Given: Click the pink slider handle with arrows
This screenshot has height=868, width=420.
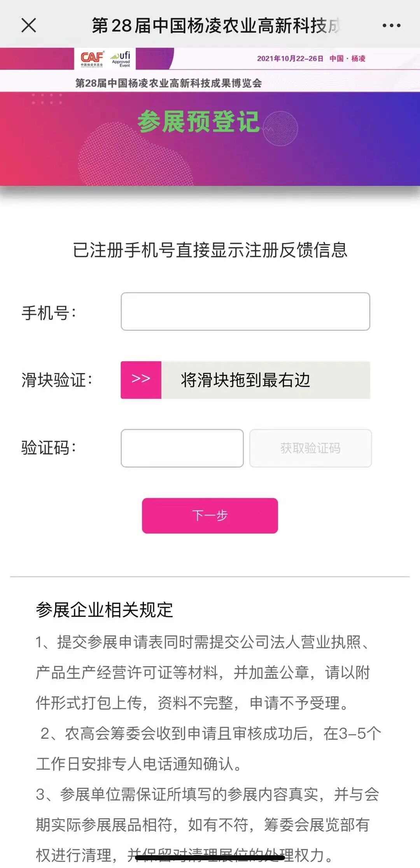Looking at the screenshot, I should click(141, 380).
